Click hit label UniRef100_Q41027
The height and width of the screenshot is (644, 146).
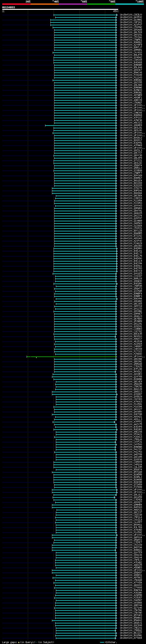click(x=131, y=409)
